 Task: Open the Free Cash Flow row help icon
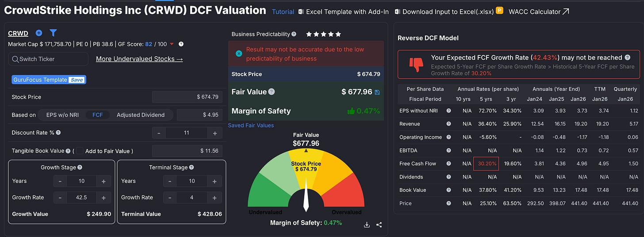pyautogui.click(x=448, y=163)
